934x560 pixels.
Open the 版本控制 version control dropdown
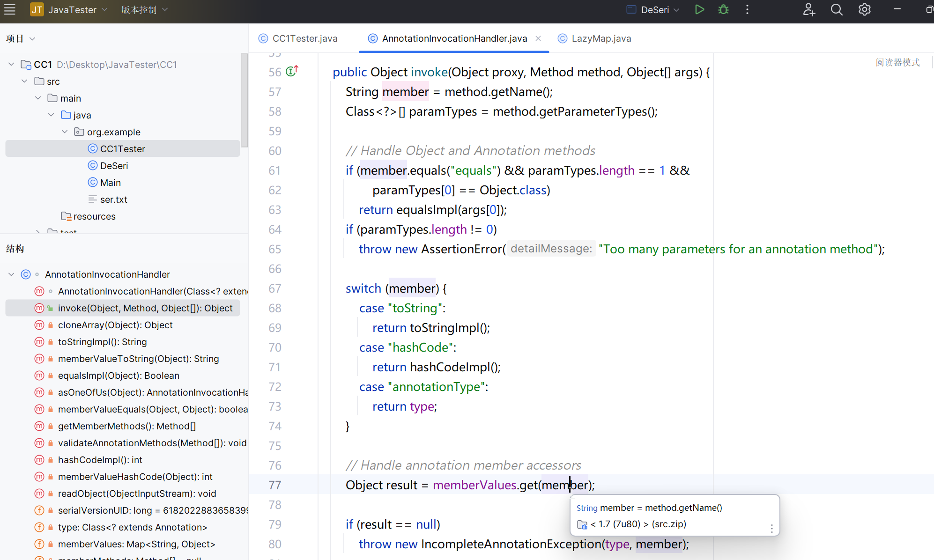tap(144, 10)
